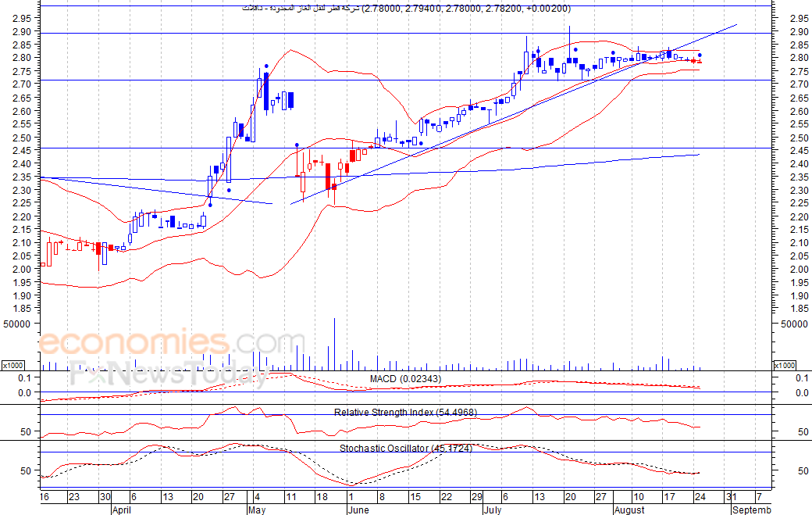This screenshot has width=812, height=515.
Task: Click the FxNewsToday watermark logo
Action: (169, 374)
